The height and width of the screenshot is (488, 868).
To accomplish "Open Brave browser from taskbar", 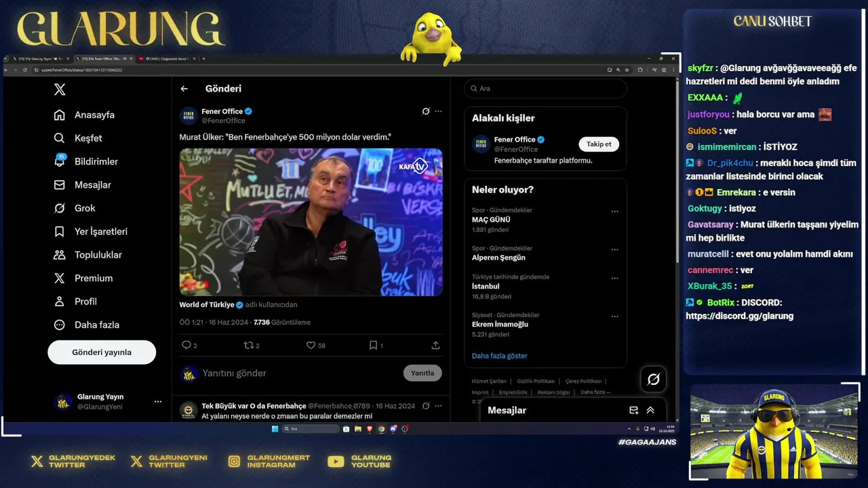I will (x=370, y=429).
